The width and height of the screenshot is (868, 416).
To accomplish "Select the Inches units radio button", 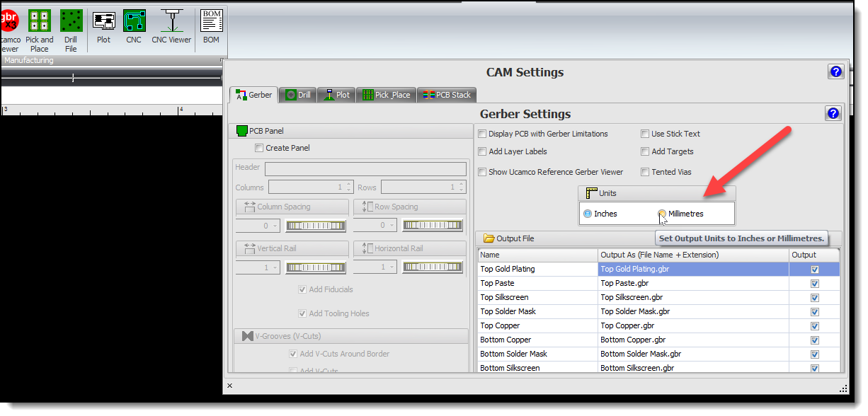I will click(x=588, y=214).
